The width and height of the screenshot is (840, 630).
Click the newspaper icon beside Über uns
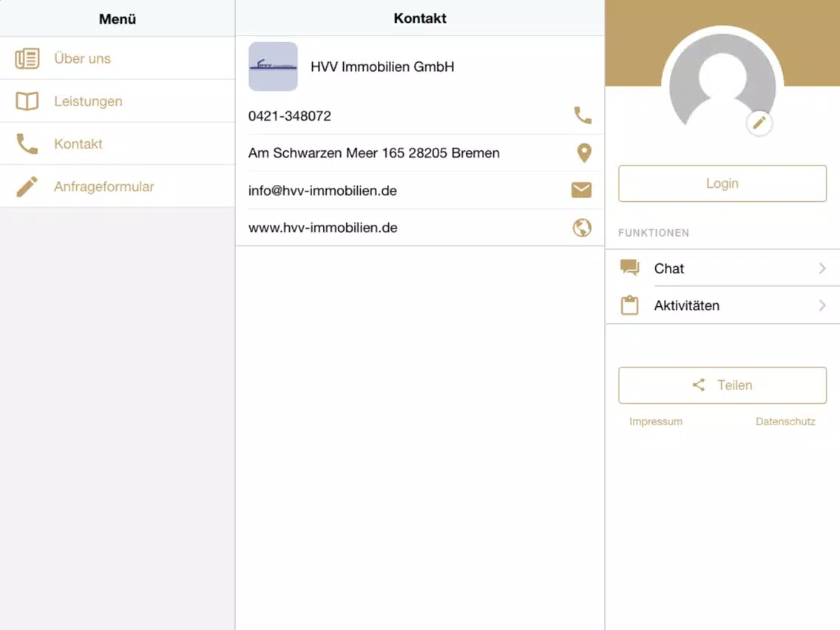[x=27, y=58]
